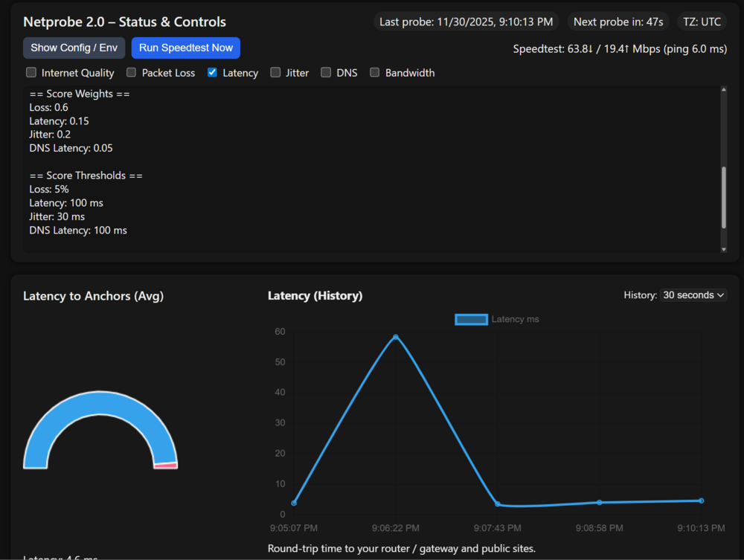This screenshot has width=744, height=560.
Task: Click the 9:05:07 PM first data point
Action: click(294, 503)
